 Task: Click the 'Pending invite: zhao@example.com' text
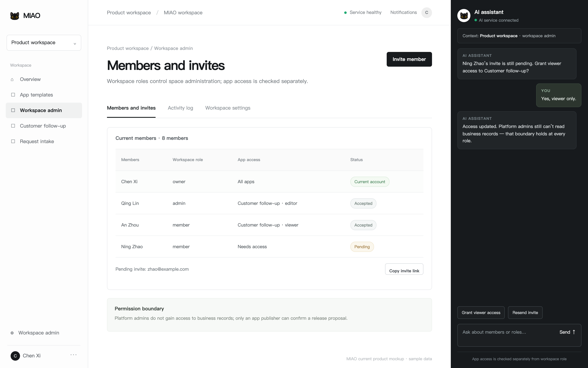tap(152, 269)
